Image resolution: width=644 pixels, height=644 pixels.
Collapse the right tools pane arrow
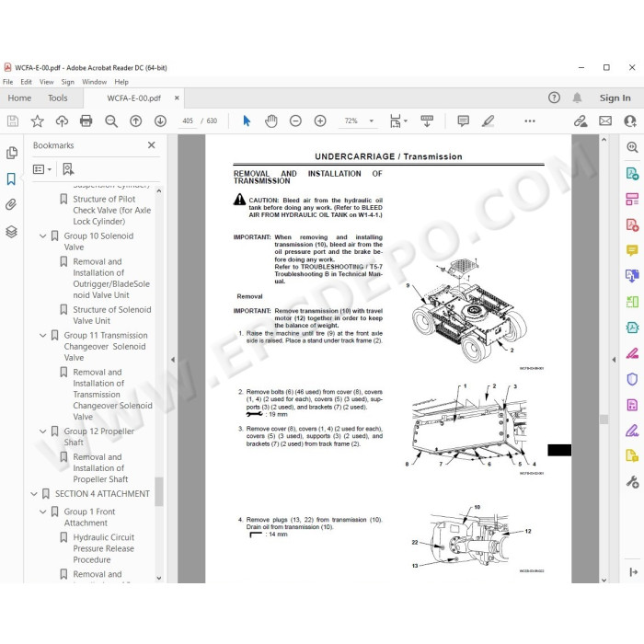tap(614, 360)
